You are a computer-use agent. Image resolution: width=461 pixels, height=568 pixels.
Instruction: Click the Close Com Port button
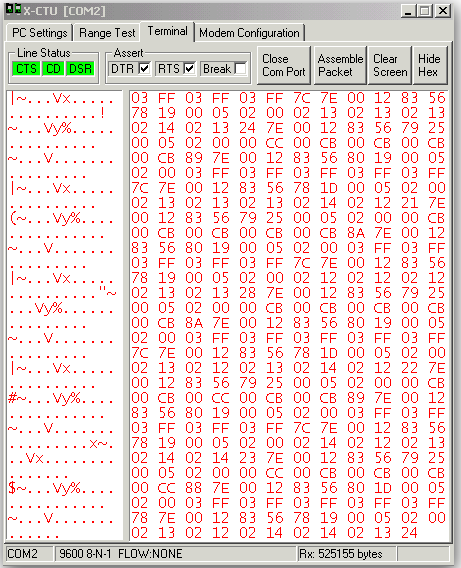284,66
